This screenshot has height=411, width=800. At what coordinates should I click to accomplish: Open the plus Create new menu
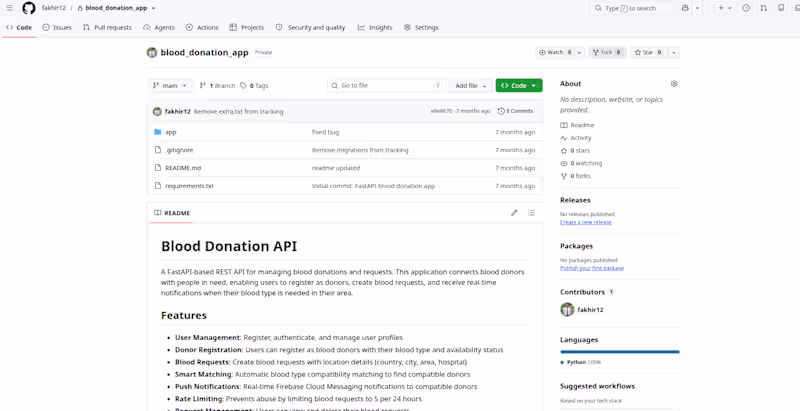click(724, 8)
